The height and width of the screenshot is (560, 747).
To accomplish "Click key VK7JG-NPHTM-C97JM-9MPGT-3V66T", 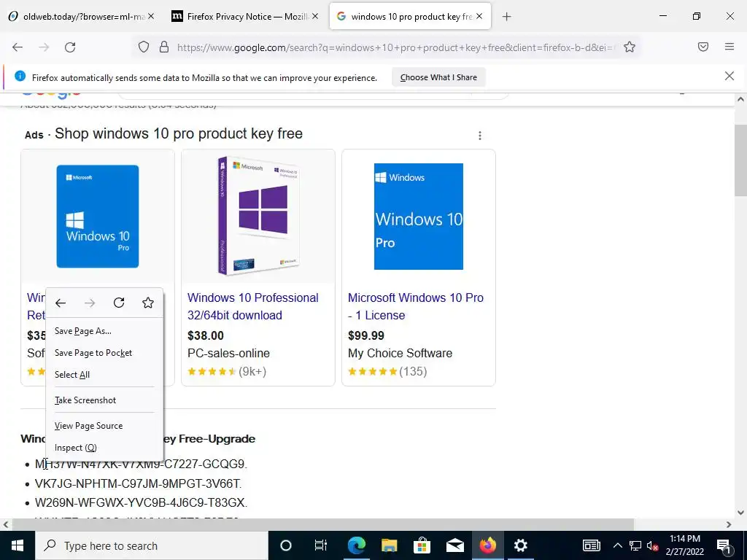I will [138, 484].
